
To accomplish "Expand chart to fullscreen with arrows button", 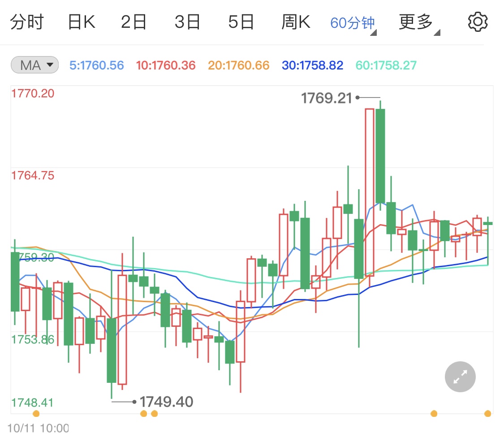I will click(x=460, y=377).
